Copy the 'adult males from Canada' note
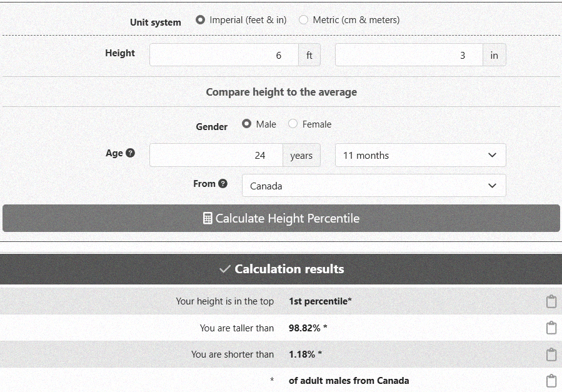The width and height of the screenshot is (562, 392). [551, 381]
